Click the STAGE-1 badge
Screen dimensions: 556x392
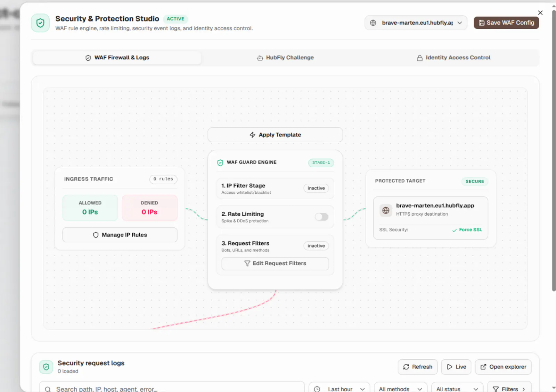pos(321,162)
